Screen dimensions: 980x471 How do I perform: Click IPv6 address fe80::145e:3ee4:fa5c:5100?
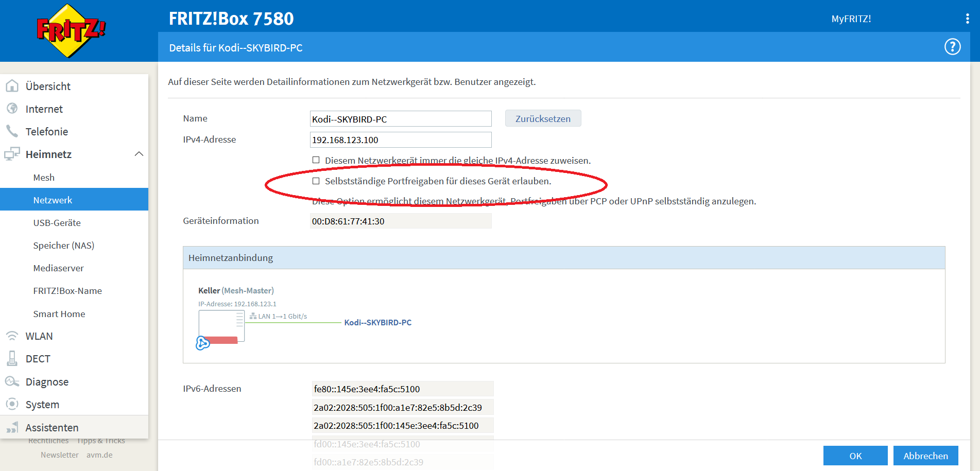403,389
